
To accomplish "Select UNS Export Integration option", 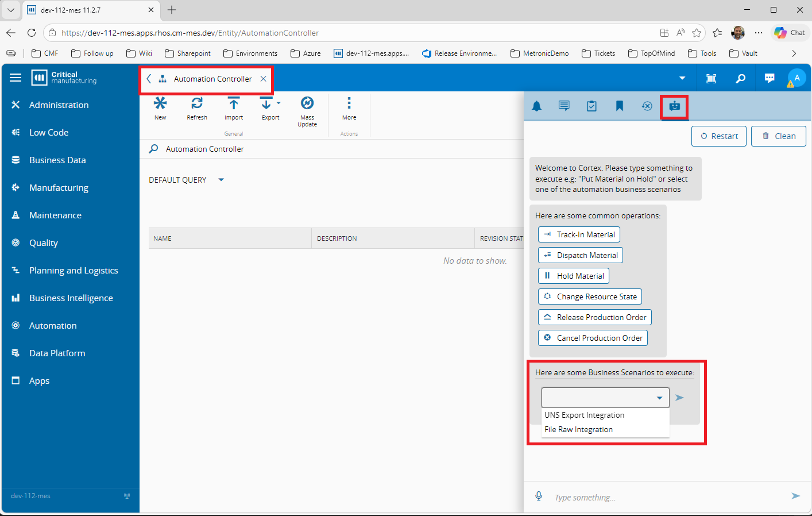I will [x=584, y=415].
